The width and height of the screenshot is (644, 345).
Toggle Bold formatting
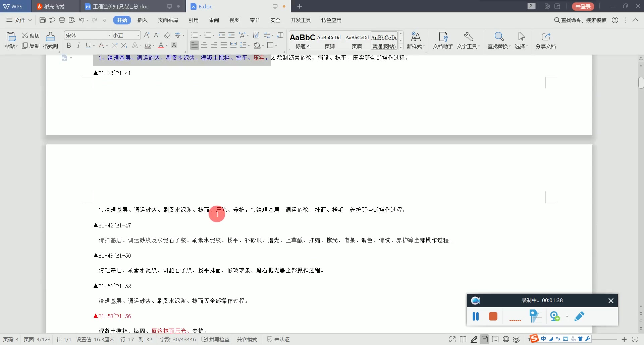(69, 45)
